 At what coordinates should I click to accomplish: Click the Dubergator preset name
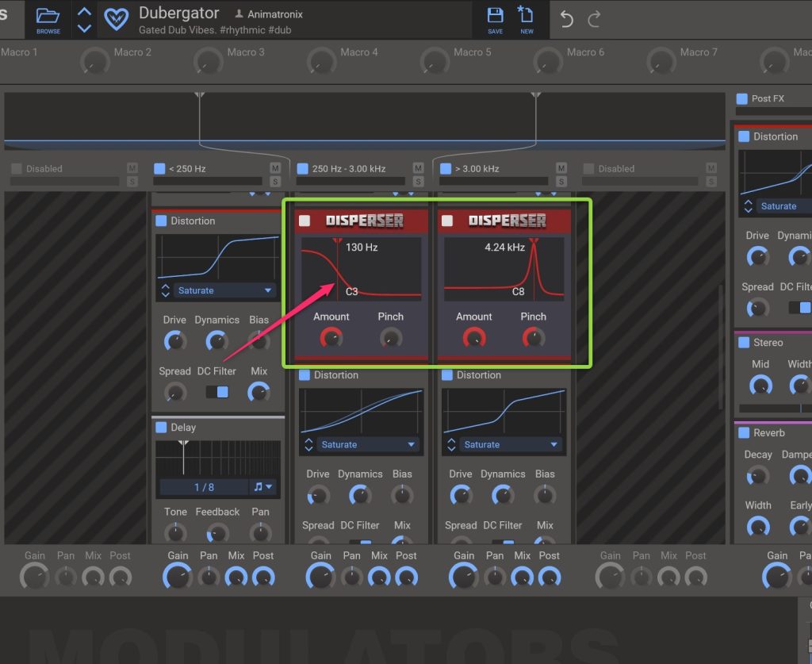(178, 13)
